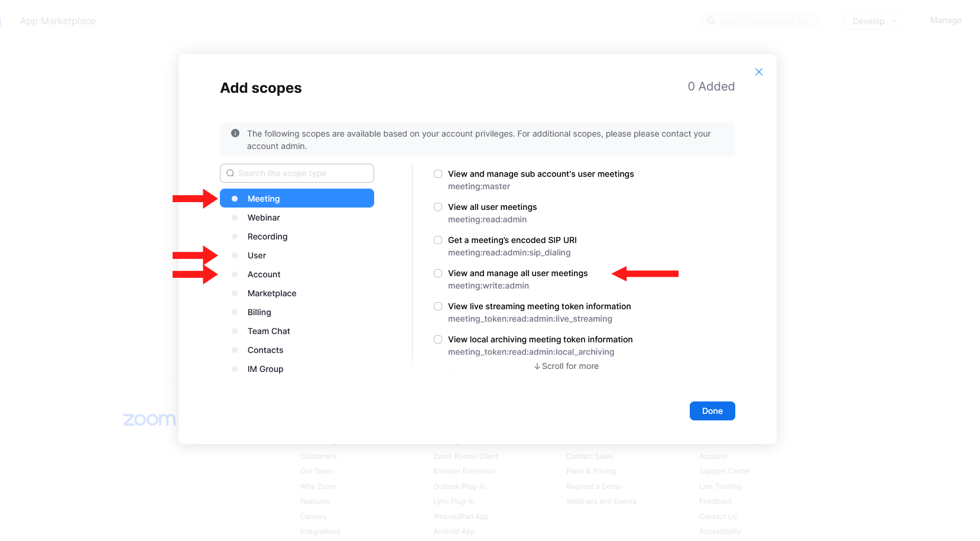The height and width of the screenshot is (541, 980).
Task: Choose the User scope category
Action: (297, 255)
